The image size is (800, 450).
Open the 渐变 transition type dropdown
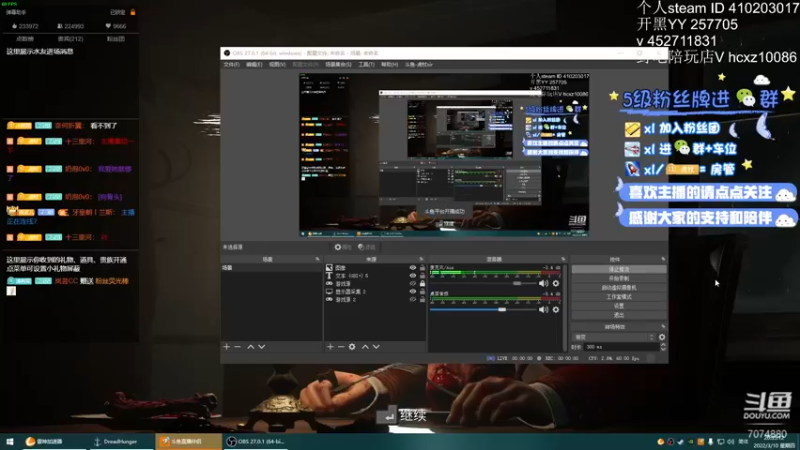point(614,337)
